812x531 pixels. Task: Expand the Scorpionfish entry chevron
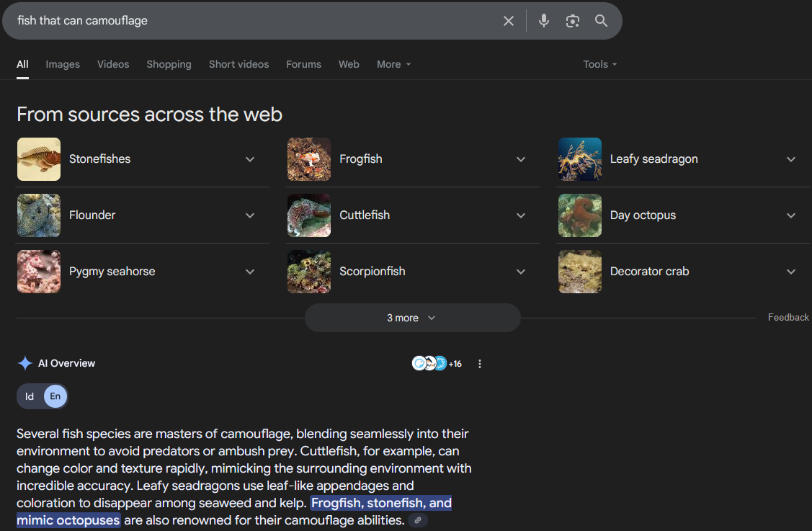pyautogui.click(x=521, y=272)
